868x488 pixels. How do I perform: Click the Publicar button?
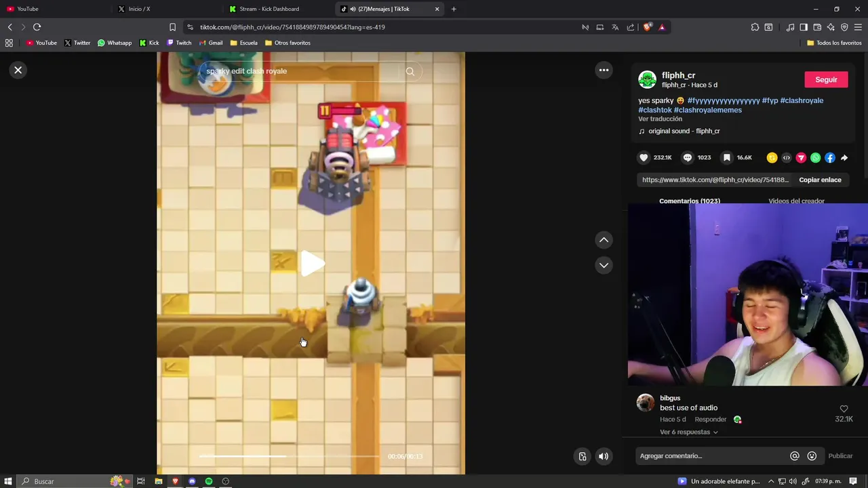840,456
